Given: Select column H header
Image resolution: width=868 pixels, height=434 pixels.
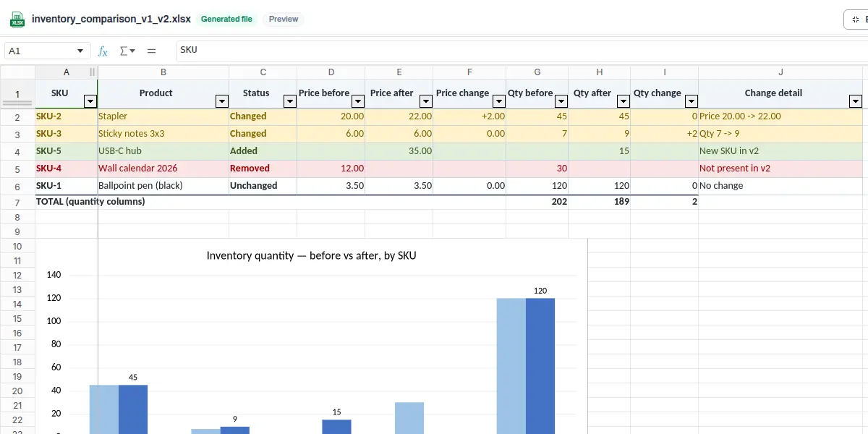Looking at the screenshot, I should 600,72.
